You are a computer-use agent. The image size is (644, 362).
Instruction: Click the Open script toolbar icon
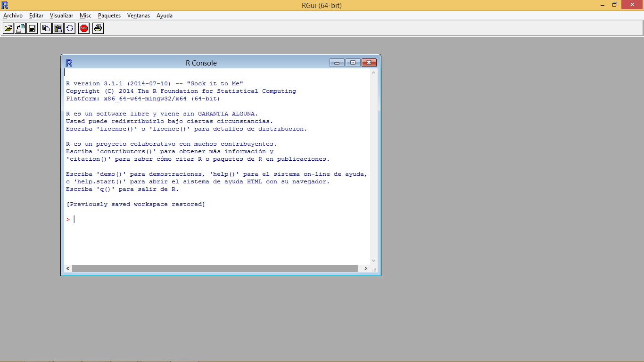tap(8, 28)
